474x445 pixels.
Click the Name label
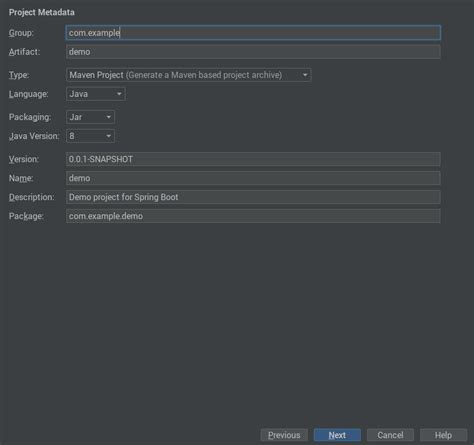[x=21, y=178]
